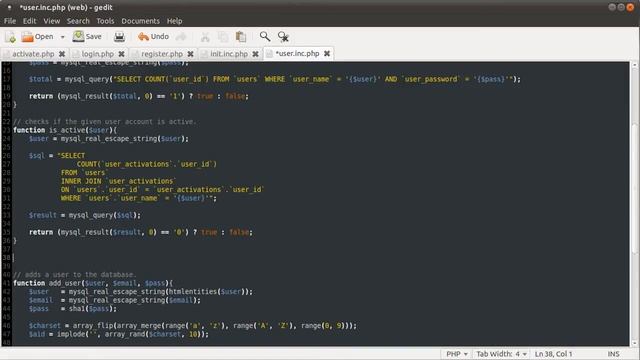The height and width of the screenshot is (360, 640).
Task: Click the '$charset = array_flip' line
Action: coord(193,326)
